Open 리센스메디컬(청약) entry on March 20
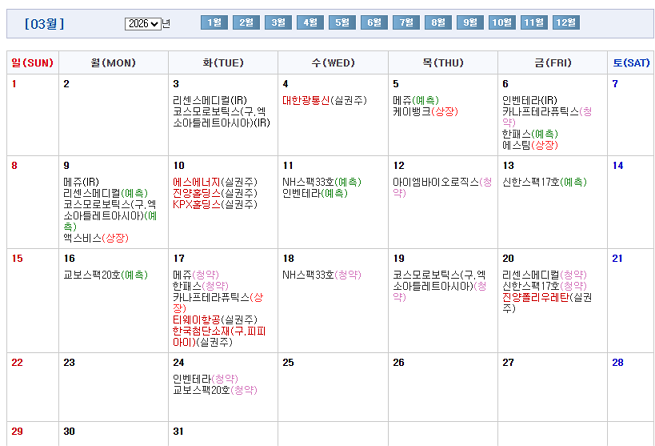This screenshot has width=655, height=446. click(544, 275)
